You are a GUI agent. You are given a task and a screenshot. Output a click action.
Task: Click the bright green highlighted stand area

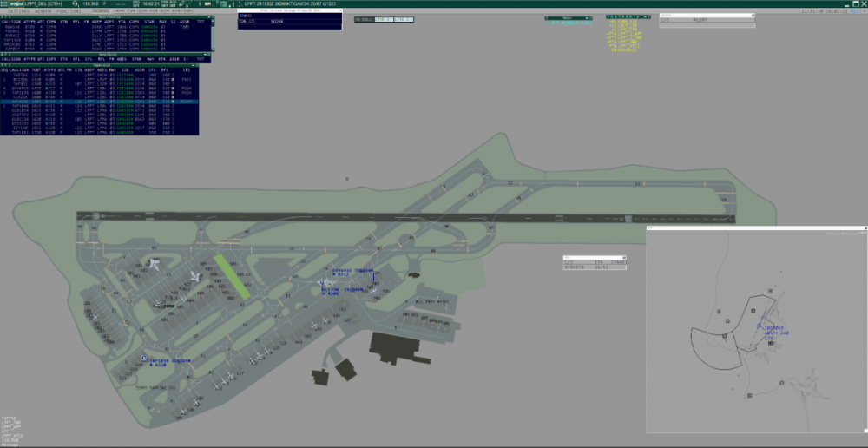pyautogui.click(x=233, y=276)
